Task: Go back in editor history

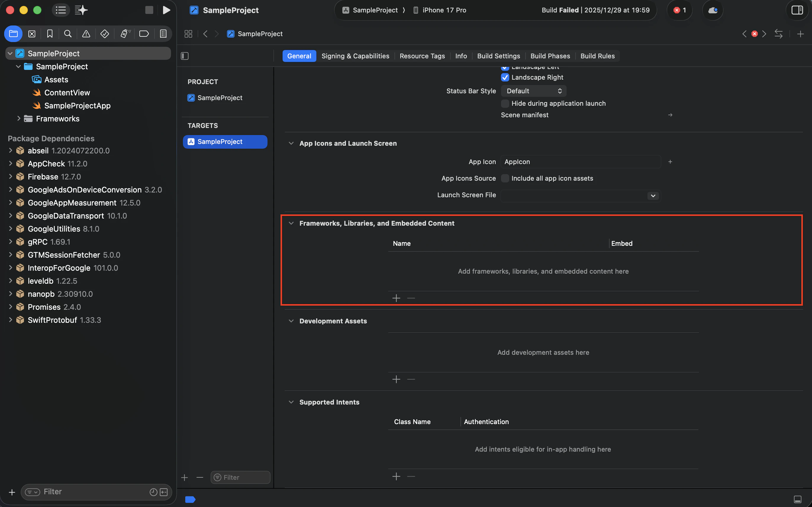Action: pyautogui.click(x=205, y=34)
